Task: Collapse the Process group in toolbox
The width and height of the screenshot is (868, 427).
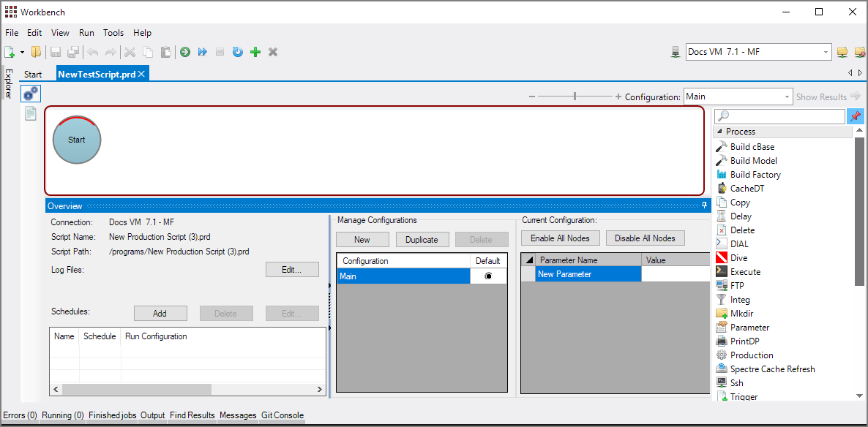Action: 719,132
